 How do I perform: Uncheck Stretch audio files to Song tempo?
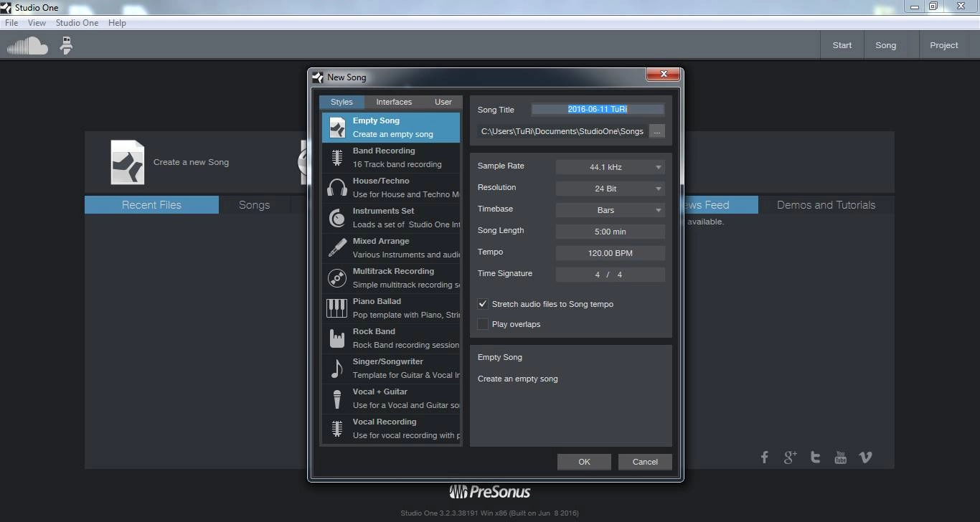(x=483, y=304)
